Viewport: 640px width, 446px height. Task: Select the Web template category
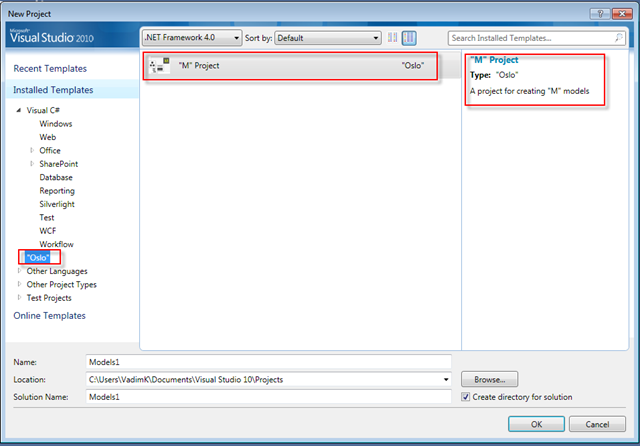(x=48, y=137)
